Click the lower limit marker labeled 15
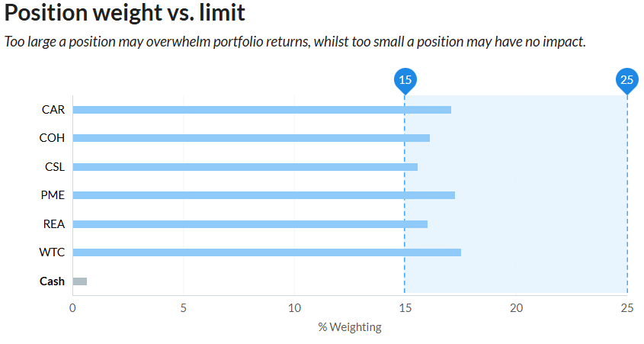The height and width of the screenshot is (344, 644). pyautogui.click(x=405, y=79)
